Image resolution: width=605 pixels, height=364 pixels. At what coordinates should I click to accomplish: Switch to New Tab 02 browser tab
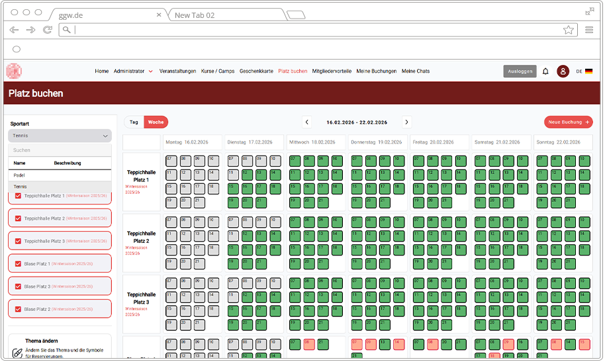[x=227, y=15]
